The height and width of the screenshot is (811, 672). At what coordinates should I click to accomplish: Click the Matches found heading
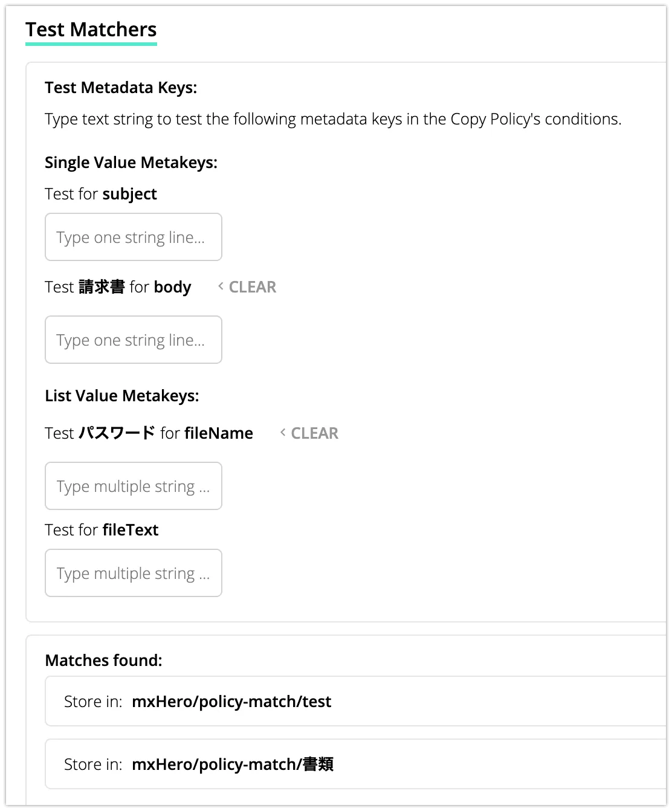coord(103,661)
